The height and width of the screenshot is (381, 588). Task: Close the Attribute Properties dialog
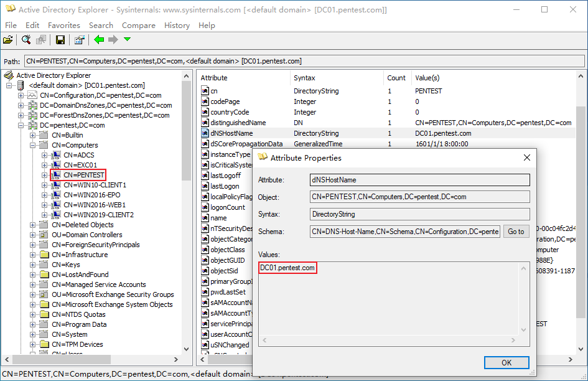527,158
